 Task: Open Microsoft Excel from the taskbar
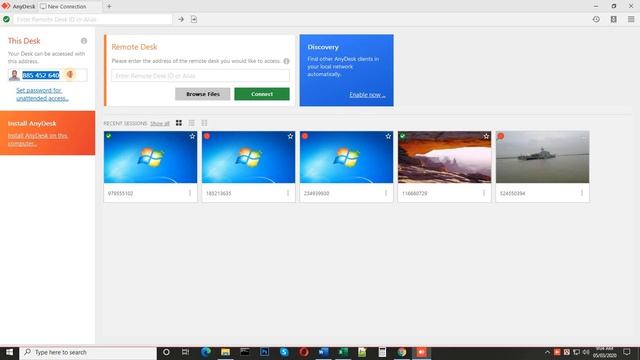point(343,352)
